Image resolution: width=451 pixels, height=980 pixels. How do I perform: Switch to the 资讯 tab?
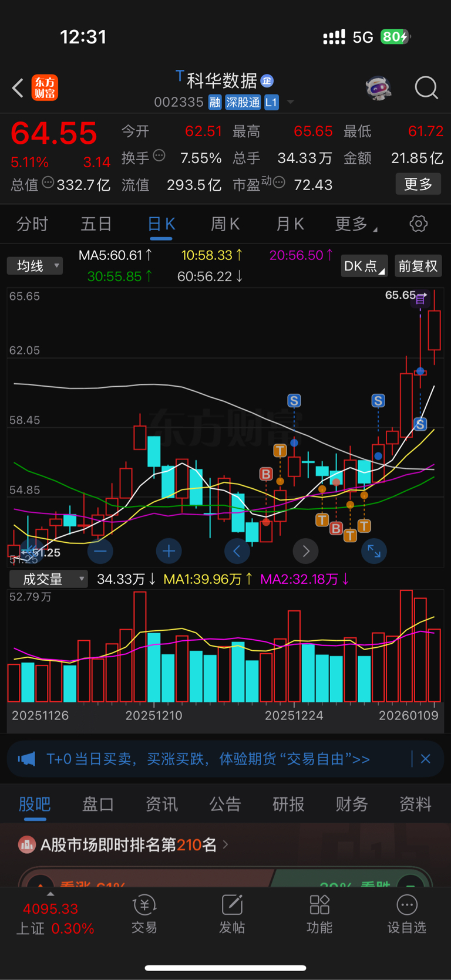161,804
